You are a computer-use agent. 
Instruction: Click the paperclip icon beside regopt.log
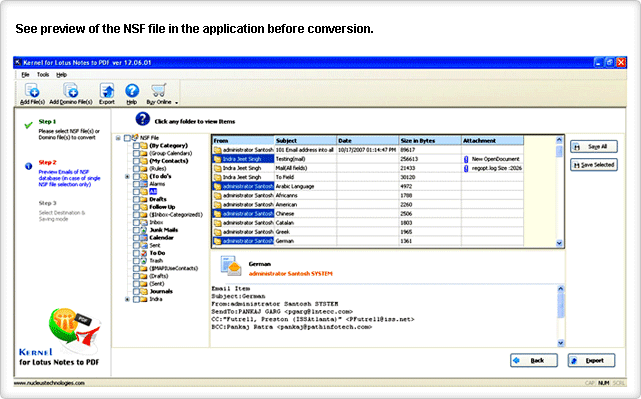pos(466,168)
